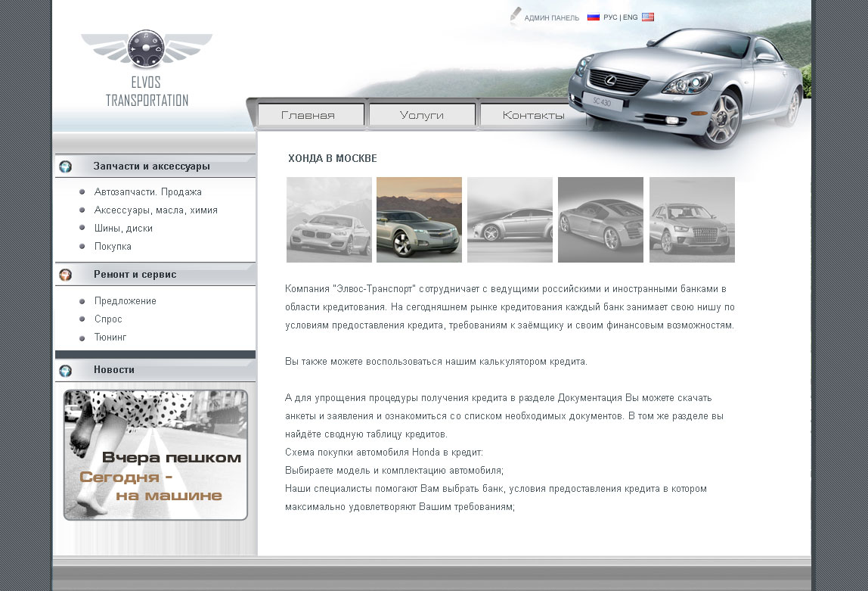Click the bullet next to Предложение
868x591 pixels.
tap(82, 301)
